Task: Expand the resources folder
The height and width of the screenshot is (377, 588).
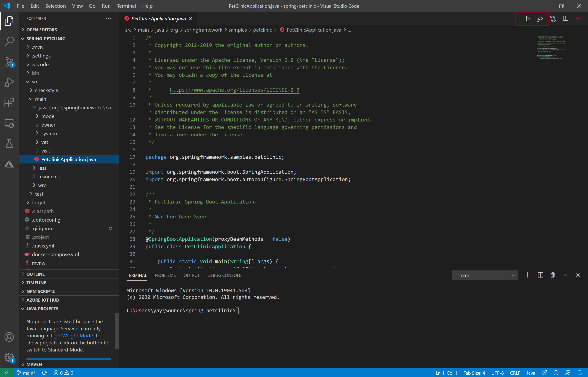Action: coord(69,176)
